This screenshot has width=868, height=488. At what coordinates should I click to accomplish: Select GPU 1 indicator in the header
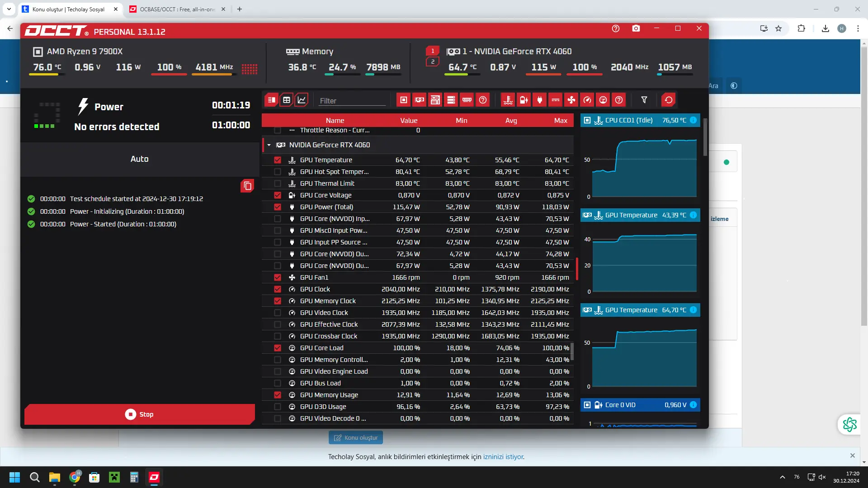[x=433, y=51]
